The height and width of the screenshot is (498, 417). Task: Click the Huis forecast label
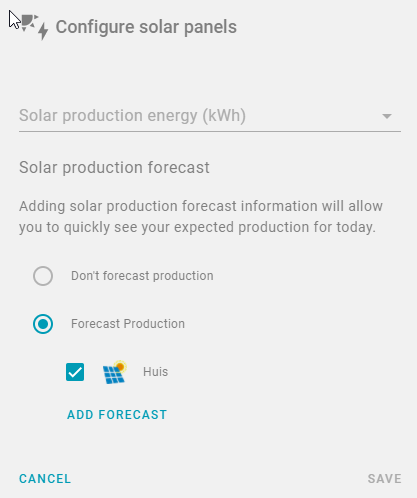pyautogui.click(x=155, y=372)
